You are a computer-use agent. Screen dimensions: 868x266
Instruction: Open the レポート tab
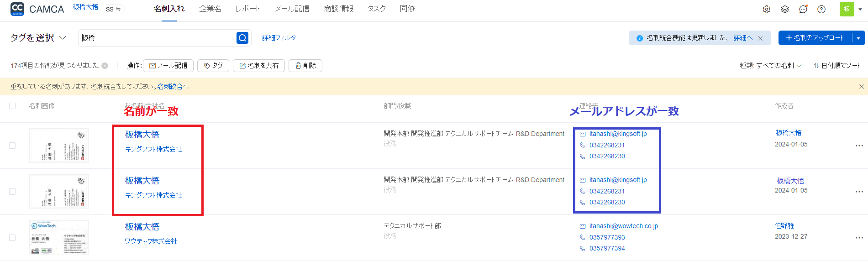248,9
